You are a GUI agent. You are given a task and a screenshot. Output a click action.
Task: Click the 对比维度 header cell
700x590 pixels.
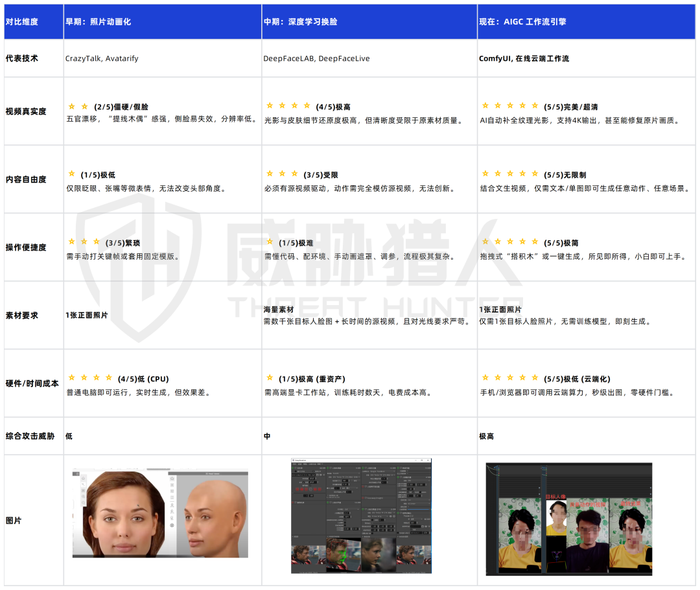coord(22,21)
